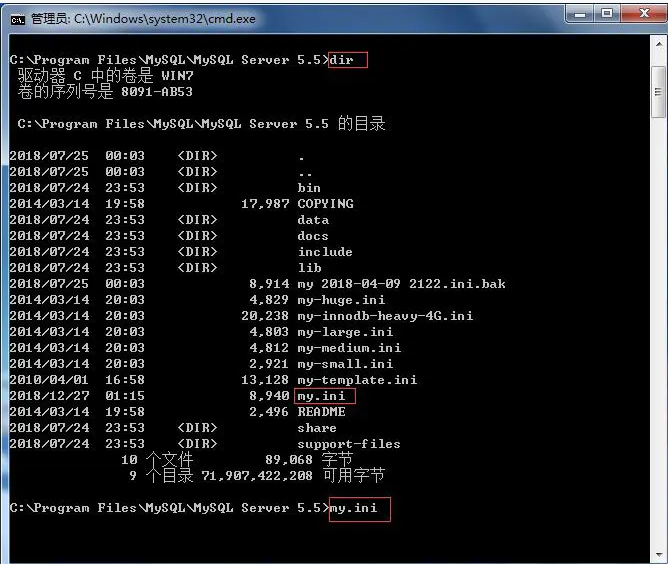Image resolution: width=668 pixels, height=564 pixels.
Task: Open the cmd system menu icon in title bar
Action: (17, 20)
